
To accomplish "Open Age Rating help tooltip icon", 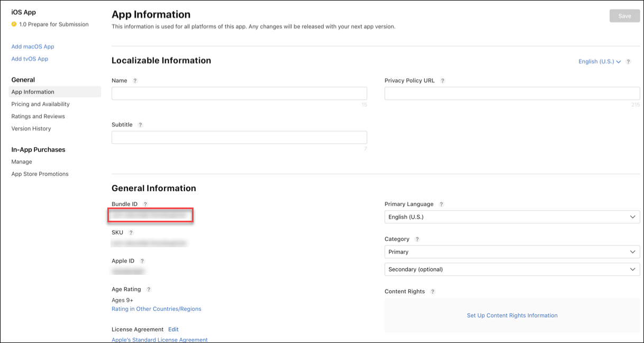I will (149, 290).
